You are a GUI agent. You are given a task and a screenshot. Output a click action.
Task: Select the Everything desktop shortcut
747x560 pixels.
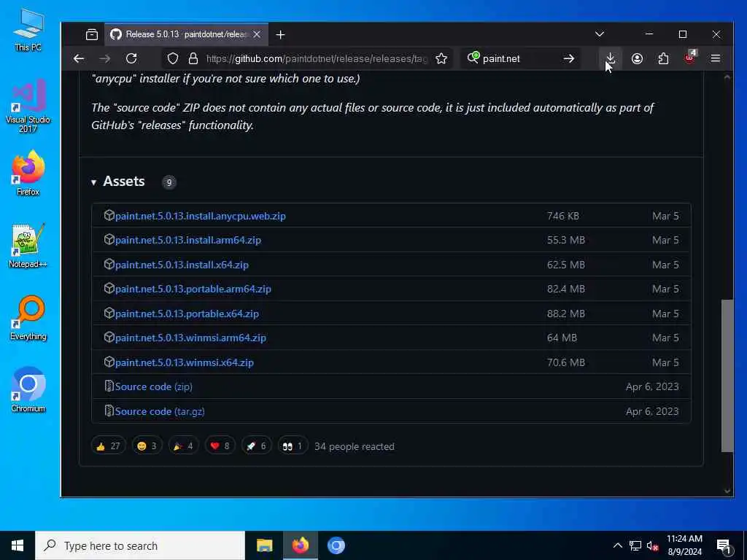coord(28,318)
